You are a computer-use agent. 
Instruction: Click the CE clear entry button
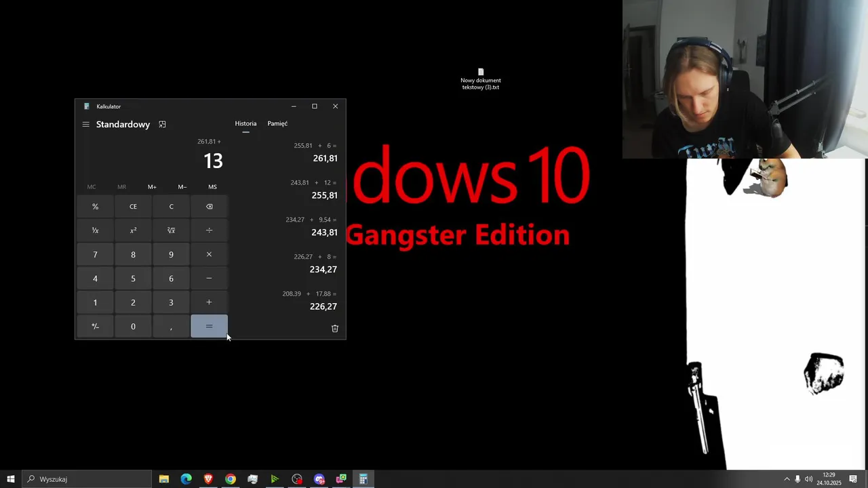[133, 207]
